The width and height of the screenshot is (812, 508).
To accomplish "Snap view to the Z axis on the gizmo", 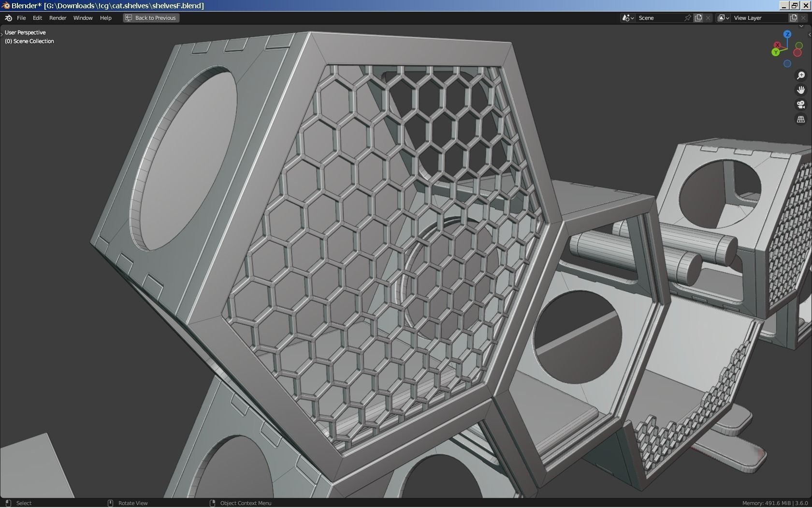I will tap(787, 34).
